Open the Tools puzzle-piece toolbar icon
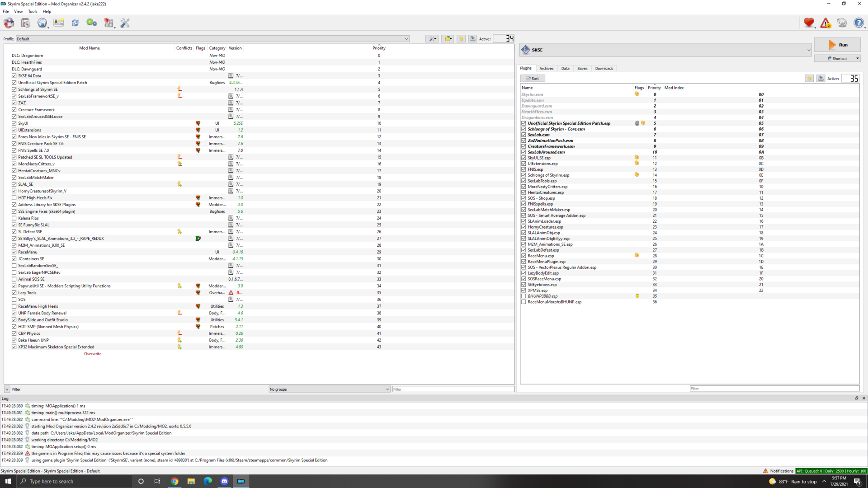The height and width of the screenshot is (488, 868). (108, 23)
